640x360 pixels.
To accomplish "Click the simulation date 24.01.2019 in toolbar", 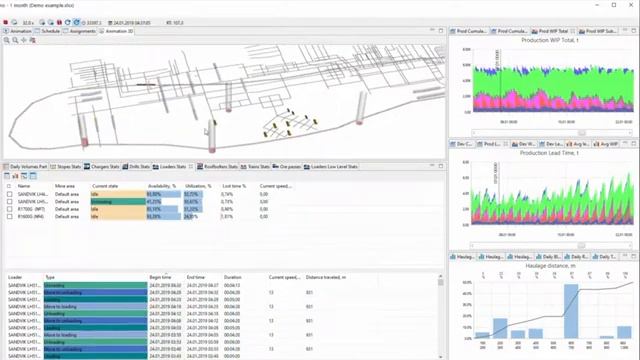I will [129, 23].
